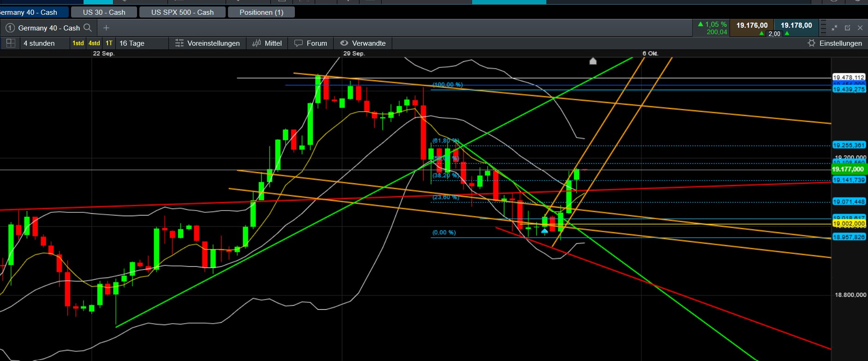Open the US SPX 500 - Cash tab
The image size is (868, 361).
(182, 12)
